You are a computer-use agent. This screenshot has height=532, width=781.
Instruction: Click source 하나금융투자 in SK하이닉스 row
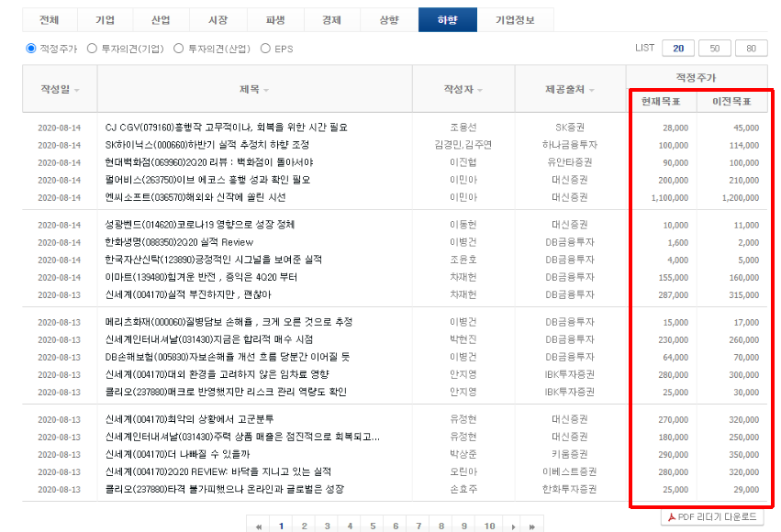pos(570,145)
